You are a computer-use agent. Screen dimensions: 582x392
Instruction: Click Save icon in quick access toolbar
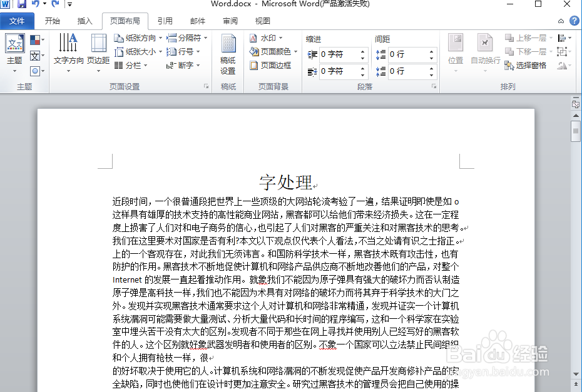point(22,4)
